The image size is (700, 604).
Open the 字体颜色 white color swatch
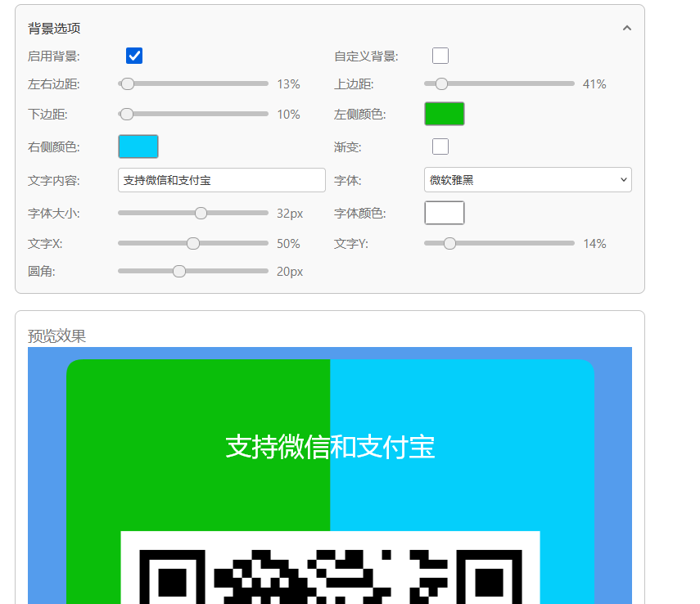click(445, 213)
